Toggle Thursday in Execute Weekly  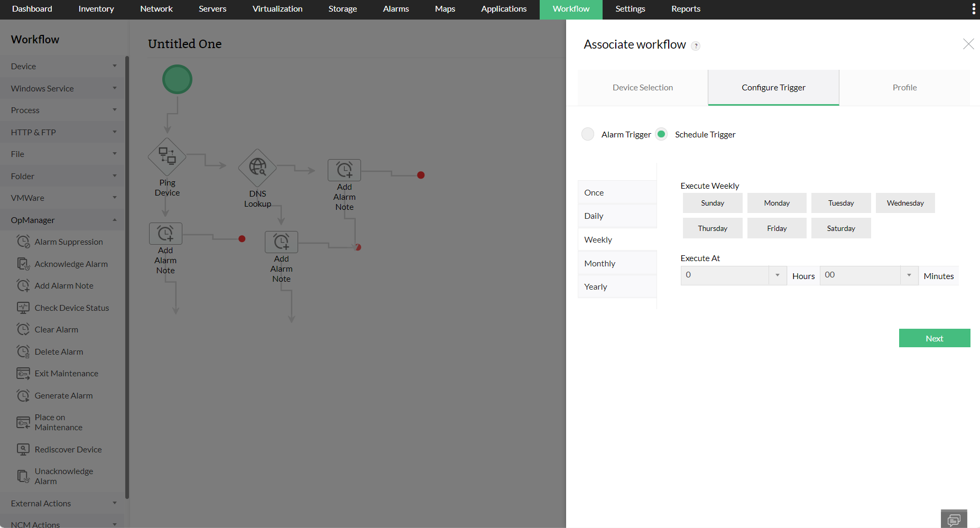[x=713, y=228]
